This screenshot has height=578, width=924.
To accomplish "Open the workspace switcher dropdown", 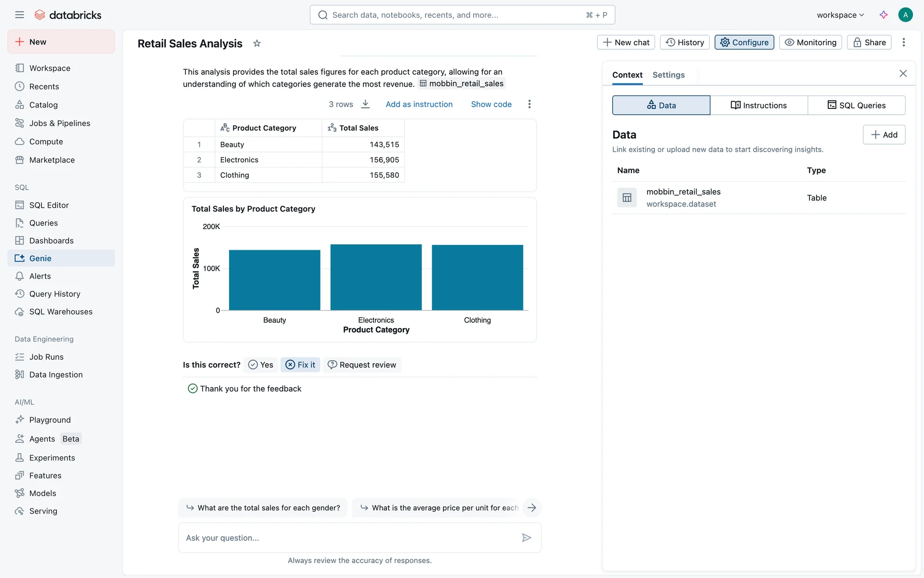I will click(x=840, y=15).
